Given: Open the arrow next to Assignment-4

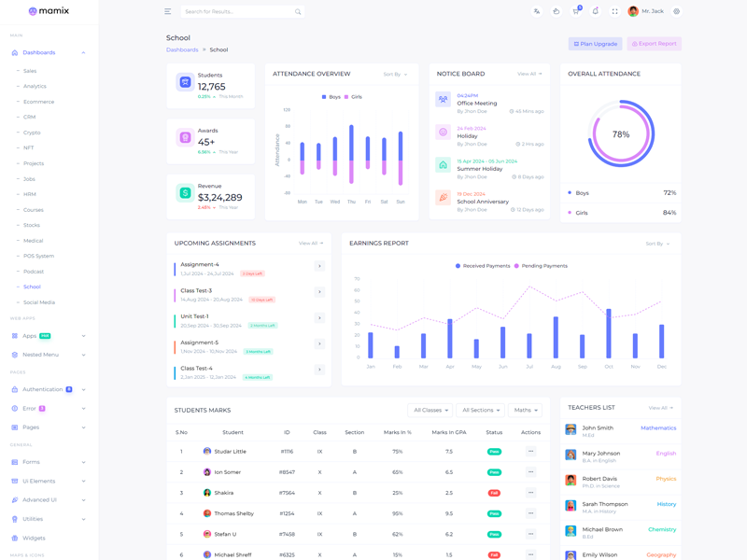Looking at the screenshot, I should 319,266.
